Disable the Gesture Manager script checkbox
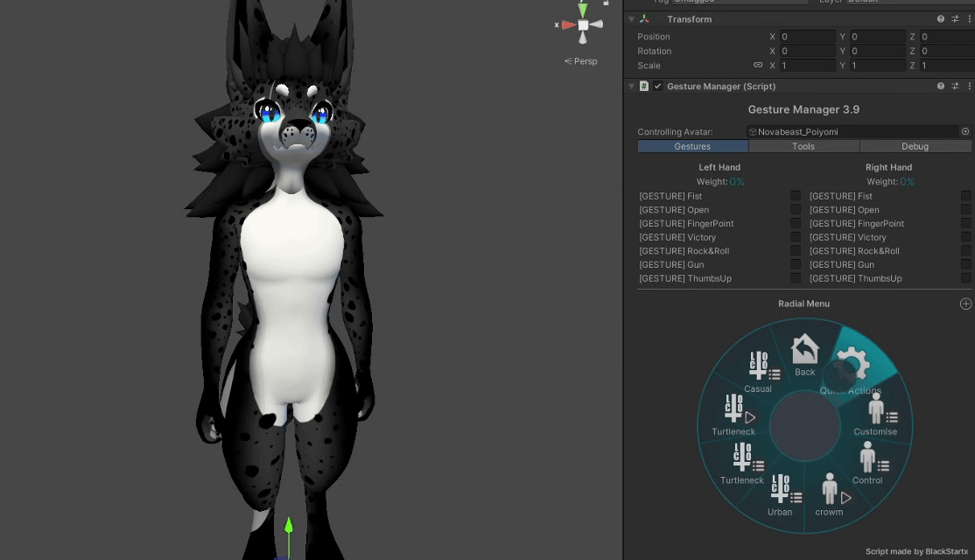 pyautogui.click(x=657, y=87)
